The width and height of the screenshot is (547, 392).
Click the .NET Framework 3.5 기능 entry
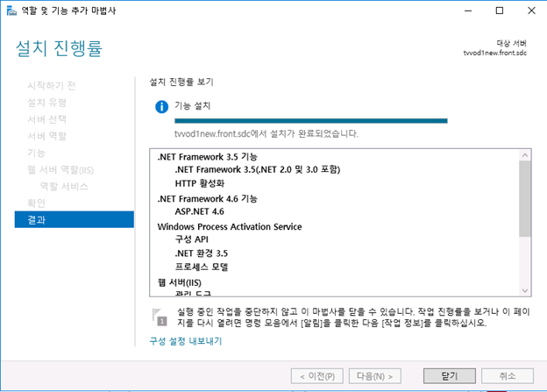click(x=207, y=157)
